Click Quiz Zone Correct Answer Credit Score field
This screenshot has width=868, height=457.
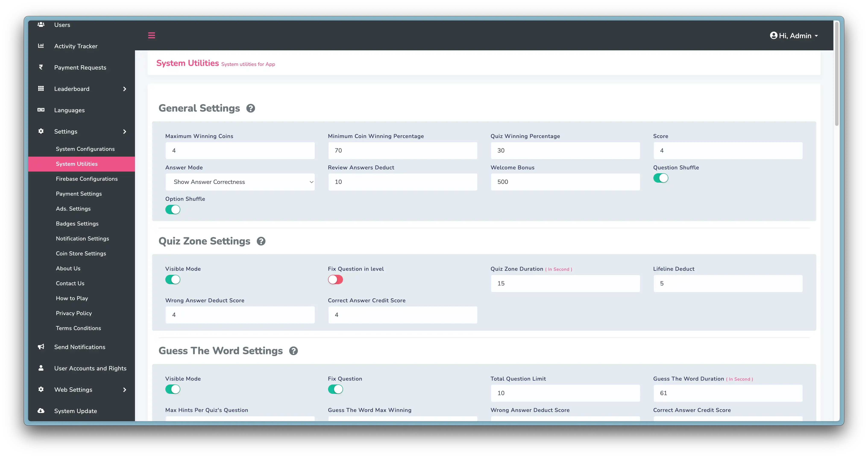pyautogui.click(x=403, y=315)
